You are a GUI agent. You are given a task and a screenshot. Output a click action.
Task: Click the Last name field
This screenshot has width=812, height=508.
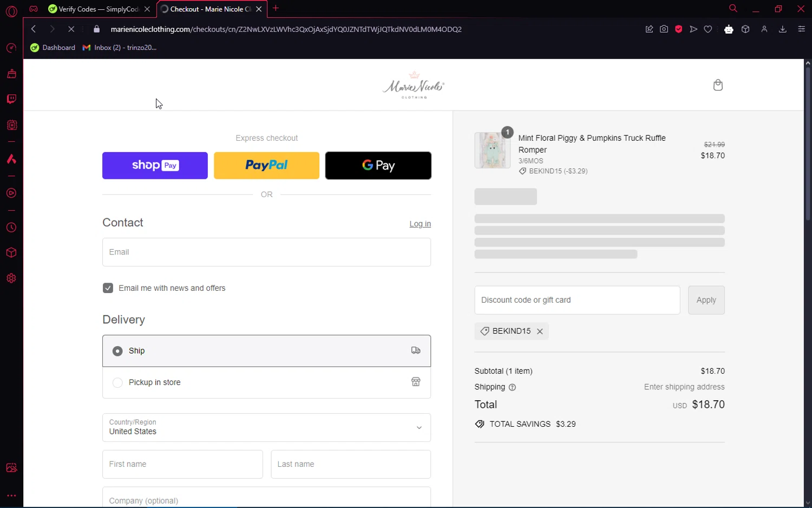351,464
